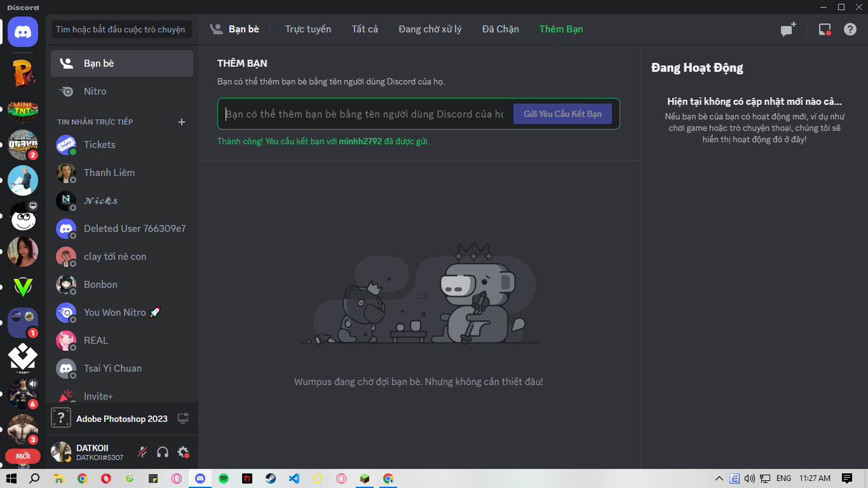Toggle the microphone mute

click(143, 452)
